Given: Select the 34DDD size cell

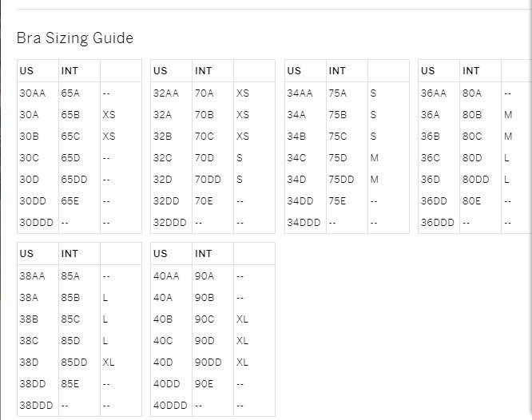Looking at the screenshot, I should 304,223.
